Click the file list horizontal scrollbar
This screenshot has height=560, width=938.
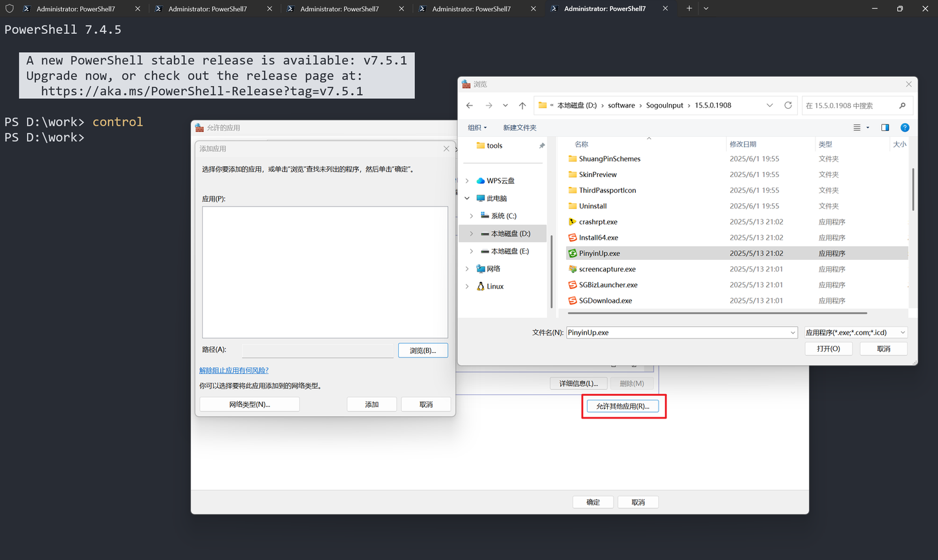pos(717,313)
